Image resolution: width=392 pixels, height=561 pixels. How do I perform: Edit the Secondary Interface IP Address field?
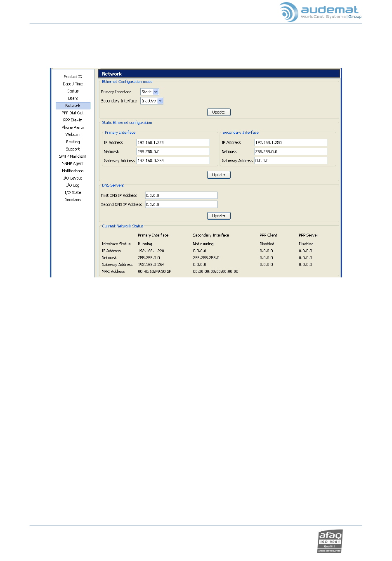coord(290,143)
